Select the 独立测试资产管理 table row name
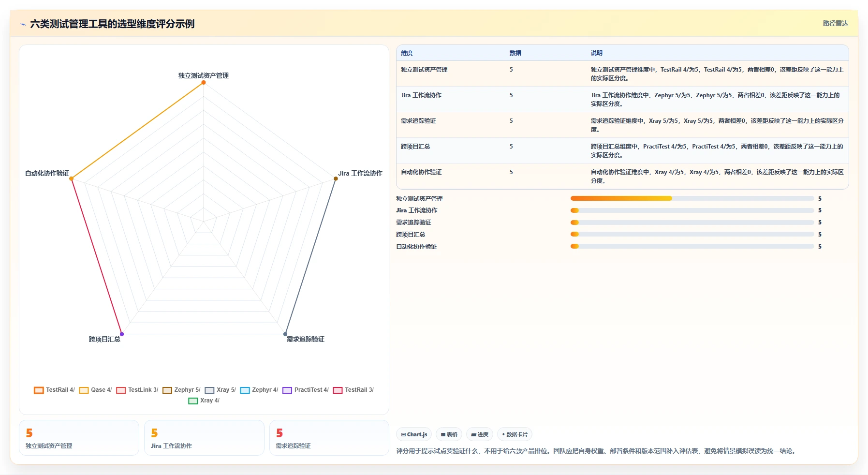The height and width of the screenshot is (475, 868). pyautogui.click(x=424, y=70)
